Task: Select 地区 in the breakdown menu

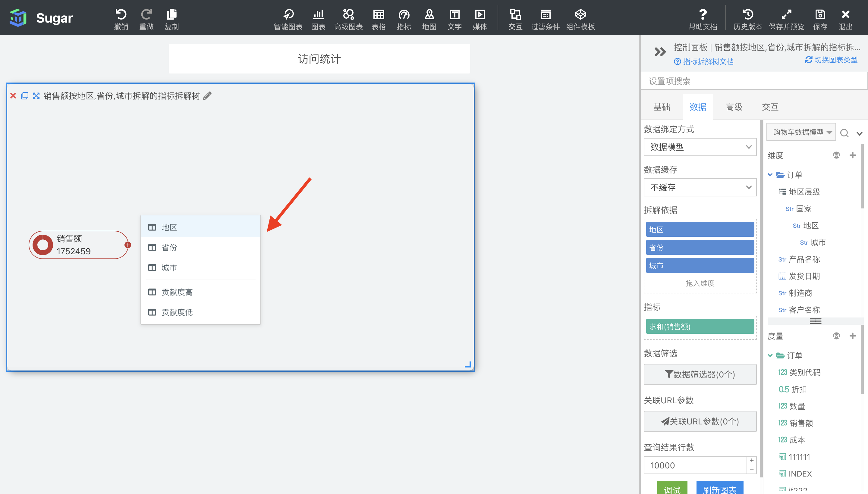Action: (x=201, y=227)
